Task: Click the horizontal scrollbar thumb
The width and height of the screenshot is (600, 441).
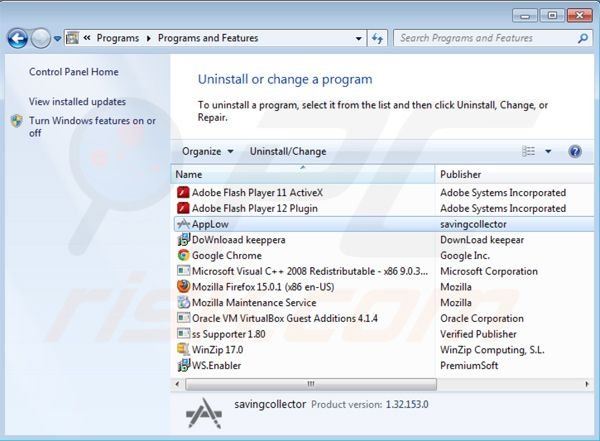Action: [x=311, y=384]
